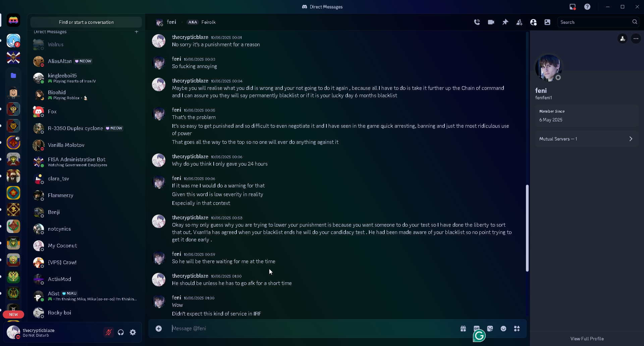Focus the Message @feni input field
This screenshot has height=346, width=644.
[x=312, y=329]
